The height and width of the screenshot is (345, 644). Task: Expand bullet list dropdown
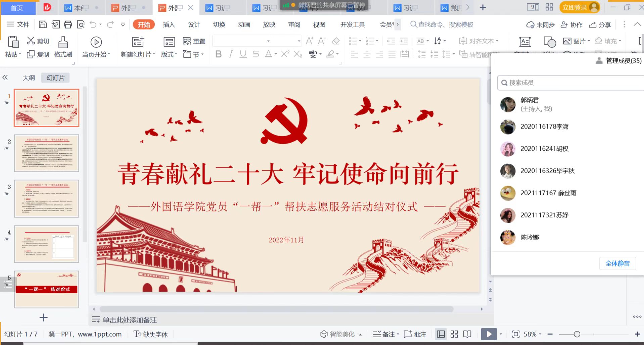pos(360,41)
